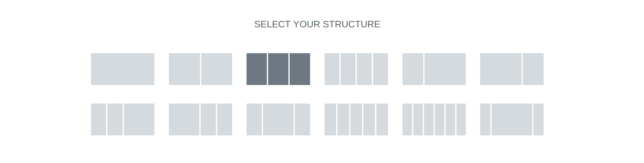
Task: Select the five equal columns structure
Action: click(x=356, y=119)
